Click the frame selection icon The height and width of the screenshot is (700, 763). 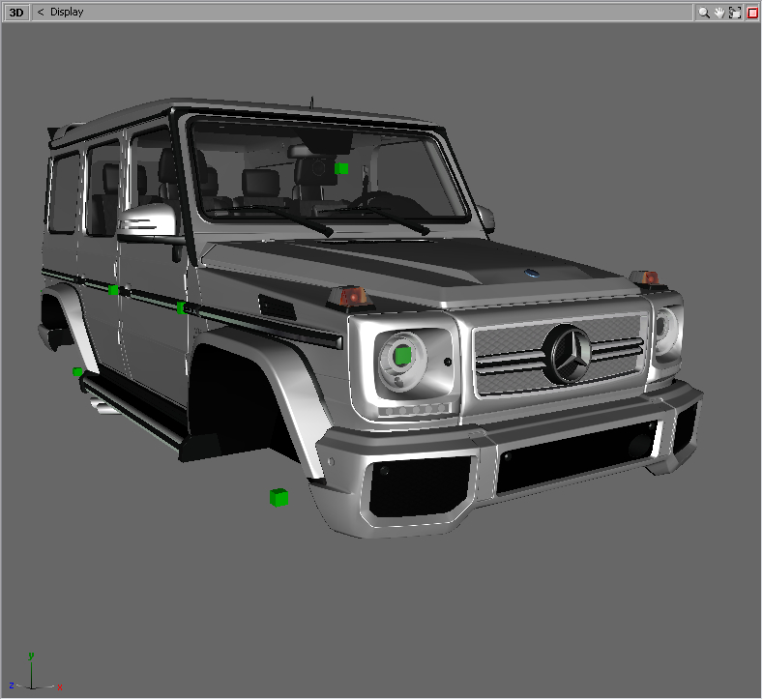[x=735, y=13]
